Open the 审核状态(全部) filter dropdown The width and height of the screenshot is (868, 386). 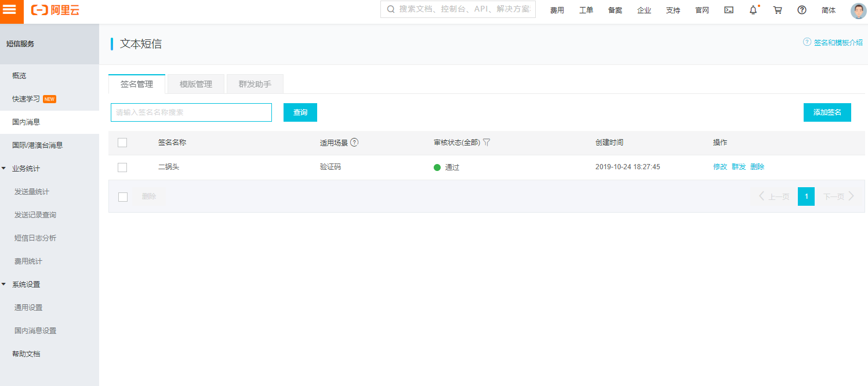click(x=462, y=143)
